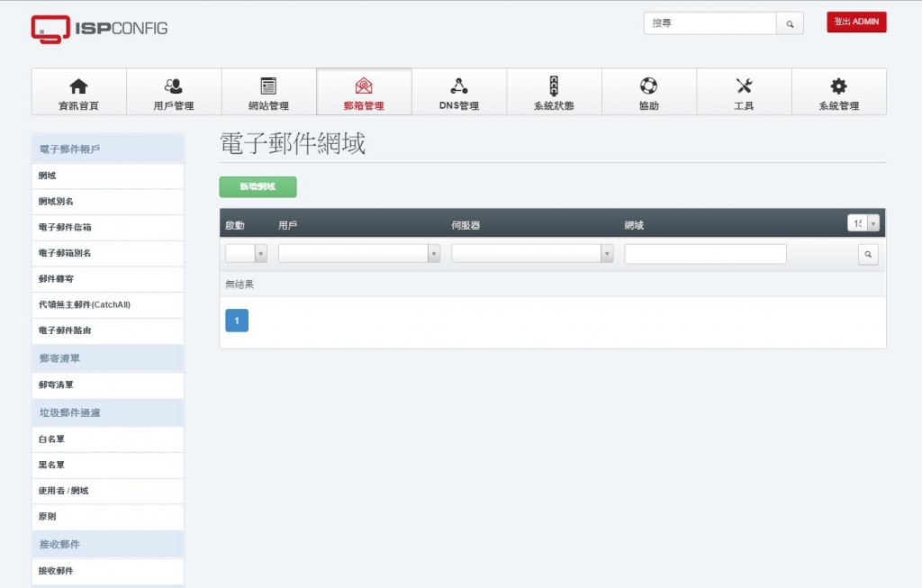Sort table by 用戶 column header

click(x=287, y=225)
